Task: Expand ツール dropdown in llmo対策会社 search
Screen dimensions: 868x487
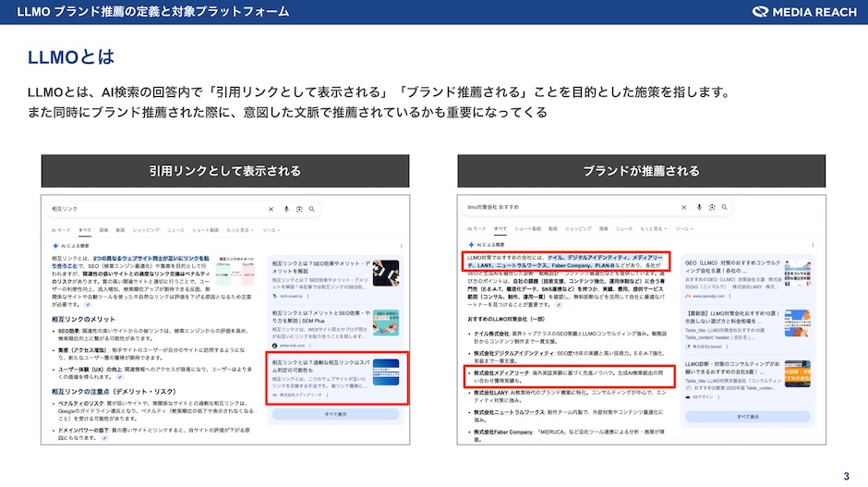Action: 684,229
